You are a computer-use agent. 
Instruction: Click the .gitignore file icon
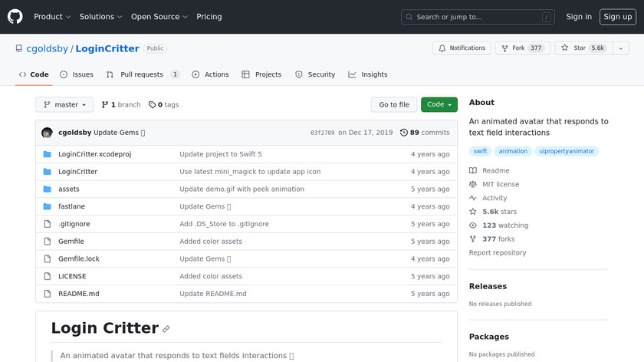point(48,224)
